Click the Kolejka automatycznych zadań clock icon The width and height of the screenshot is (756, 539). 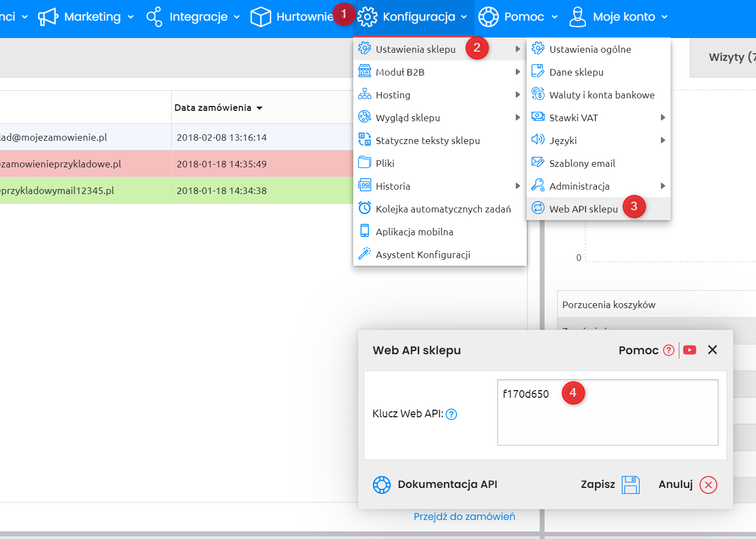(365, 208)
